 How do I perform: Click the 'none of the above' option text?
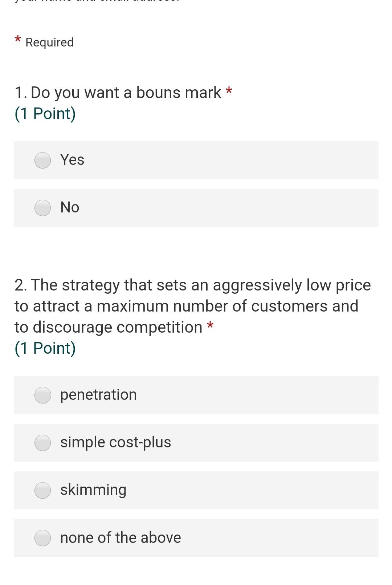click(121, 537)
